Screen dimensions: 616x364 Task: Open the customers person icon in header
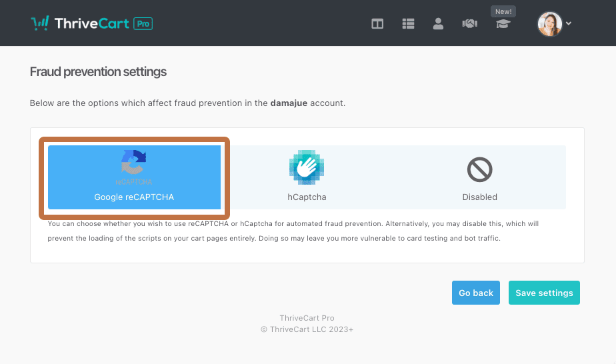pyautogui.click(x=438, y=24)
